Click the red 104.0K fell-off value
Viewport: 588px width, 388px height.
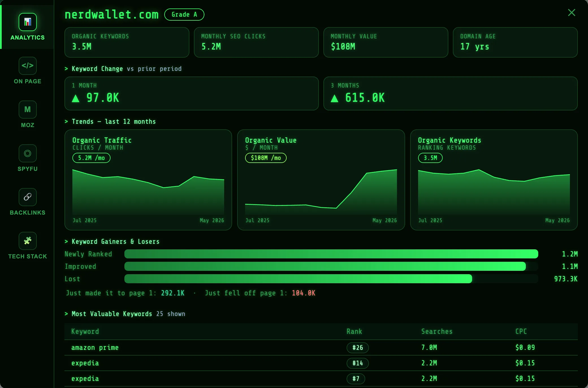(x=304, y=293)
